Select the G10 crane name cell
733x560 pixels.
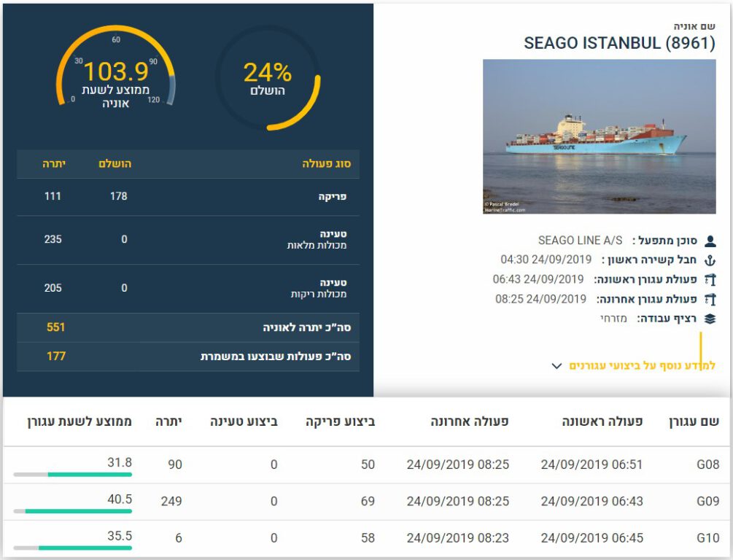pos(707,538)
